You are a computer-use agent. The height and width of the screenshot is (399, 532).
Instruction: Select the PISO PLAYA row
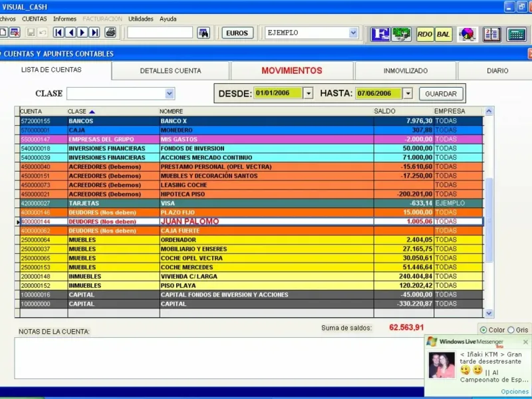tap(252, 286)
